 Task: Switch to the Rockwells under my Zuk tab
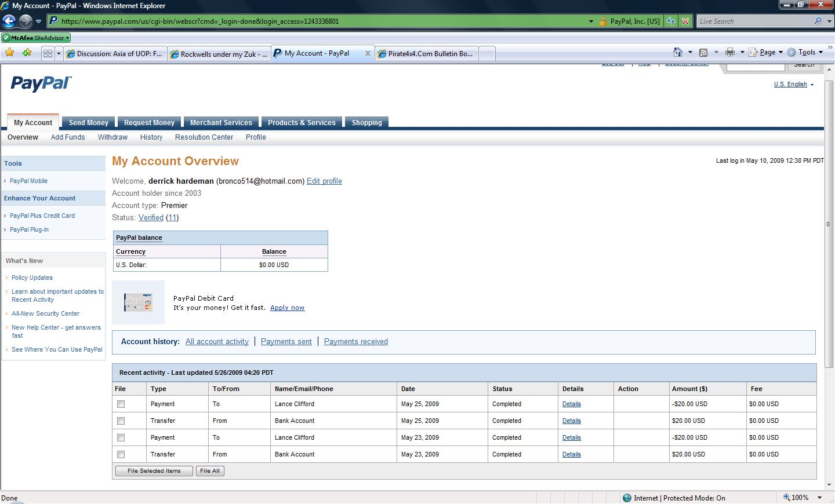point(219,54)
